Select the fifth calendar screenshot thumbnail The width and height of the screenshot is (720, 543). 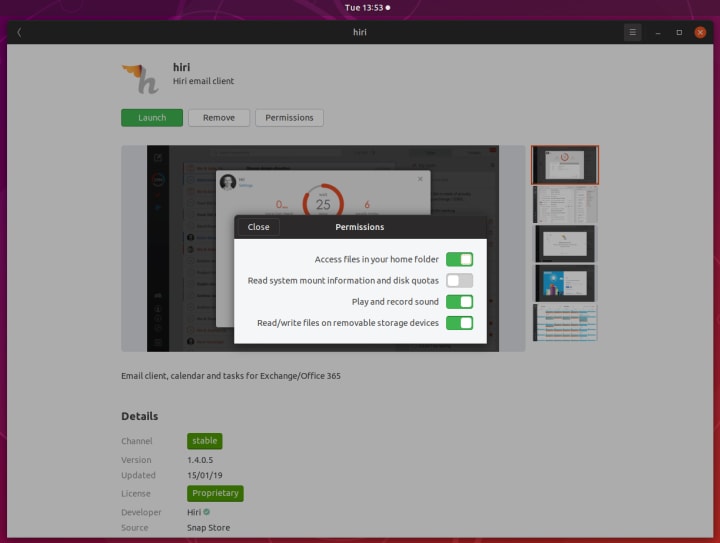(x=565, y=323)
